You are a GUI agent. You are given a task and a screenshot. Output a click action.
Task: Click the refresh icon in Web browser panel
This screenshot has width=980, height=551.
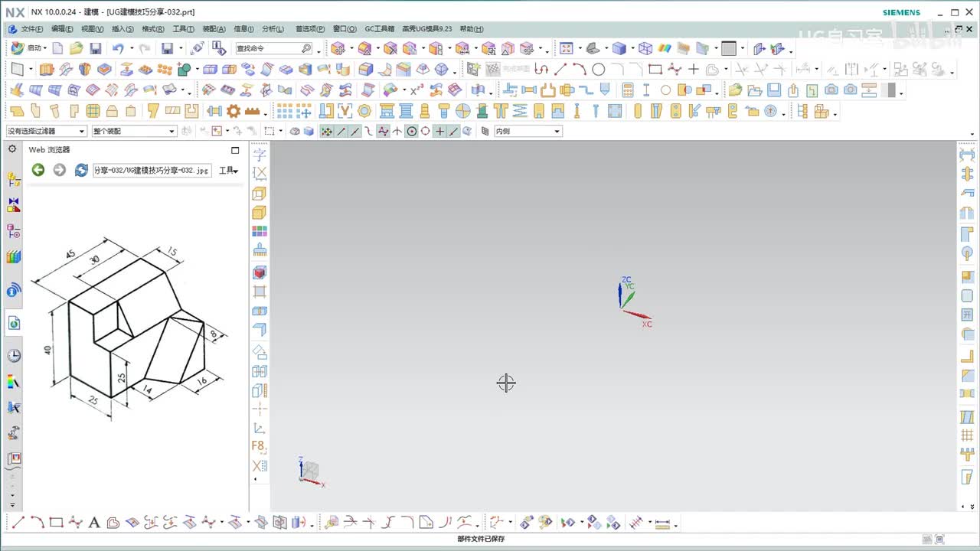pyautogui.click(x=81, y=170)
